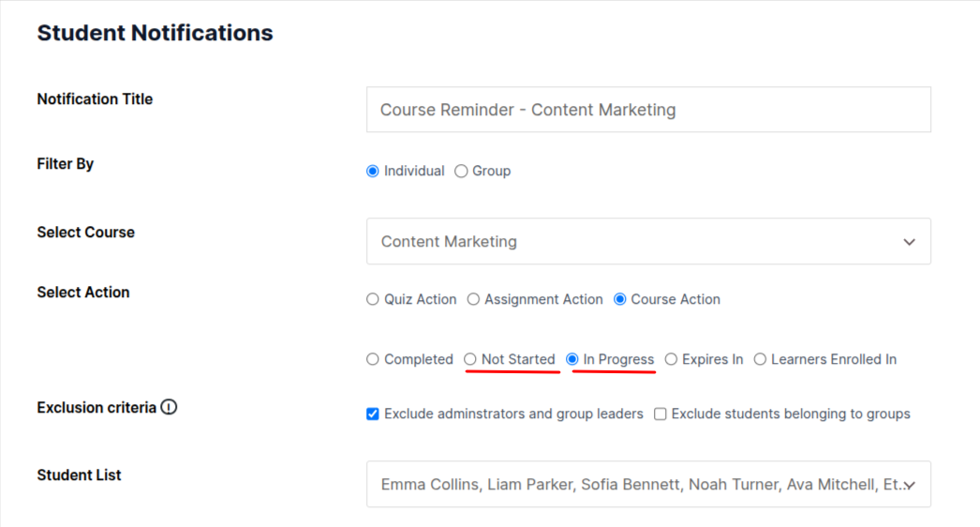
Task: Choose the In Progress status option
Action: [572, 360]
